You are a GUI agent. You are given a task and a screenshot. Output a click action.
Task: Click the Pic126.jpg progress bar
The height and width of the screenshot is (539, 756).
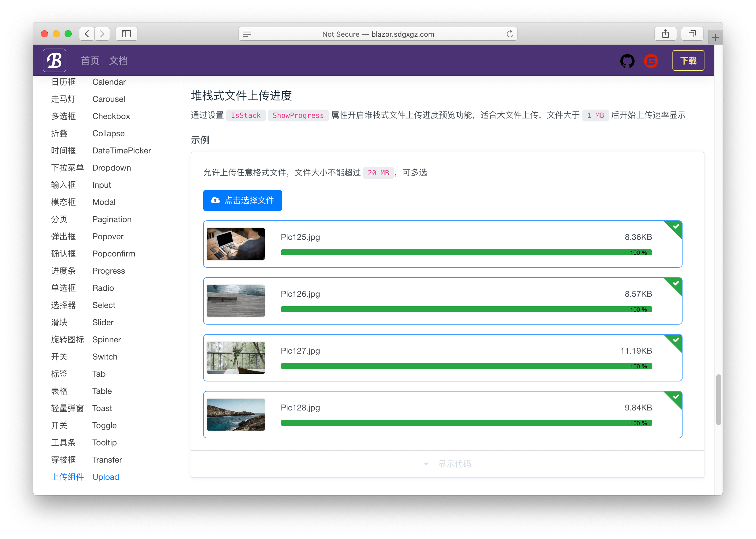point(466,309)
